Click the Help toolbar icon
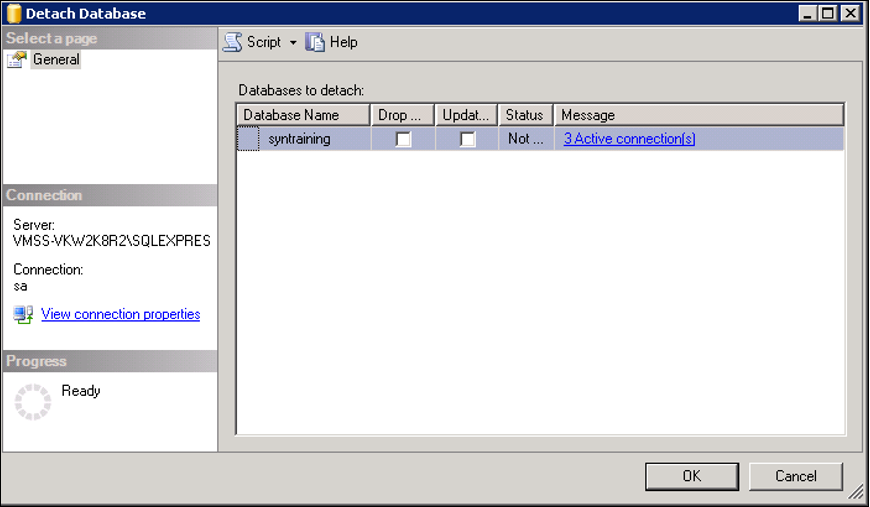870x507 pixels. point(316,42)
